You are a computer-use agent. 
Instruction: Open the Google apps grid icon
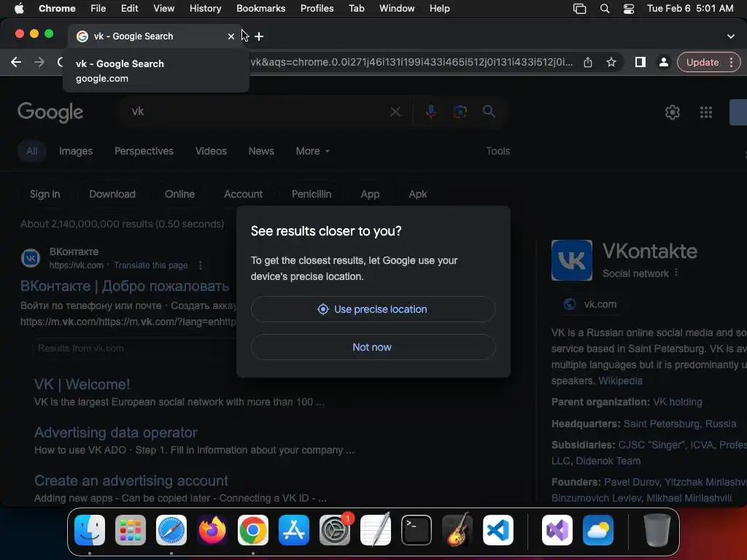coord(706,112)
